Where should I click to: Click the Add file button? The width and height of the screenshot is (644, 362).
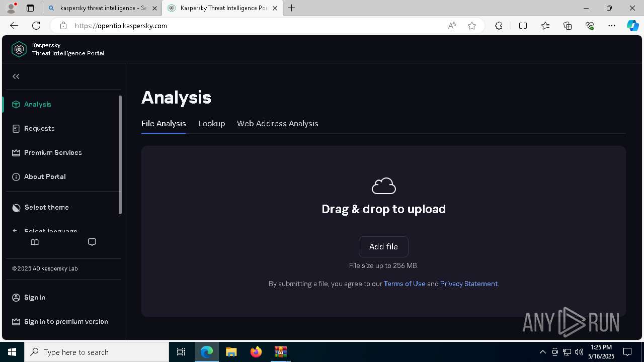383,247
